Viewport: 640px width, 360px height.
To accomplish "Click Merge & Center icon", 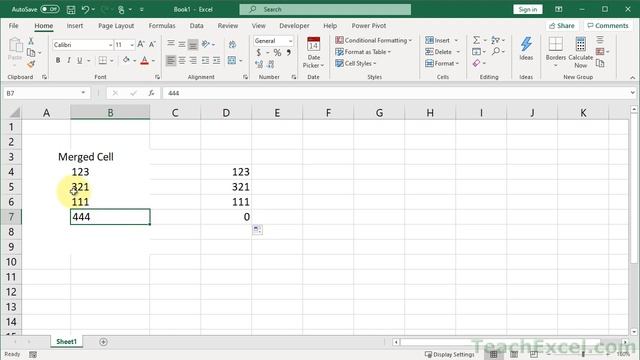I will [x=232, y=60].
